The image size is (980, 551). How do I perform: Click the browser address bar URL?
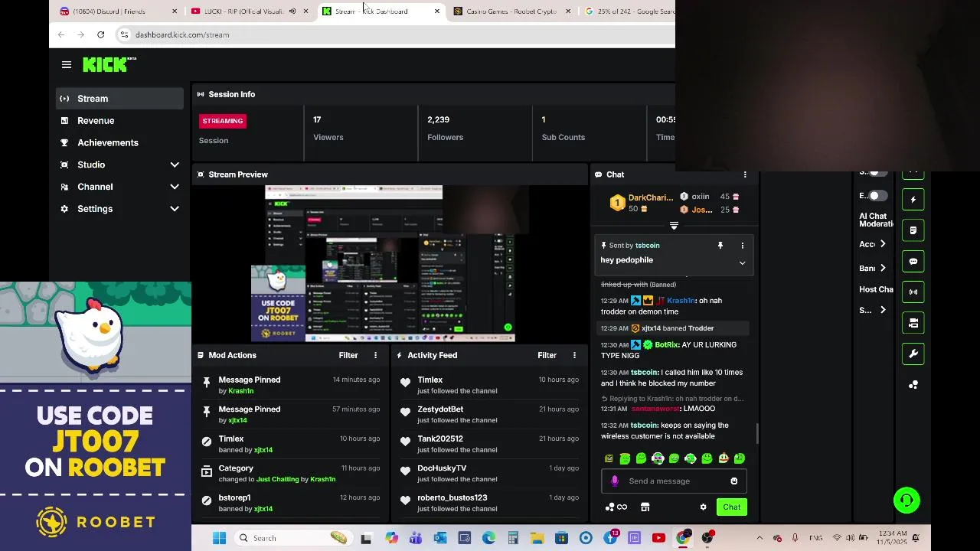pyautogui.click(x=182, y=34)
